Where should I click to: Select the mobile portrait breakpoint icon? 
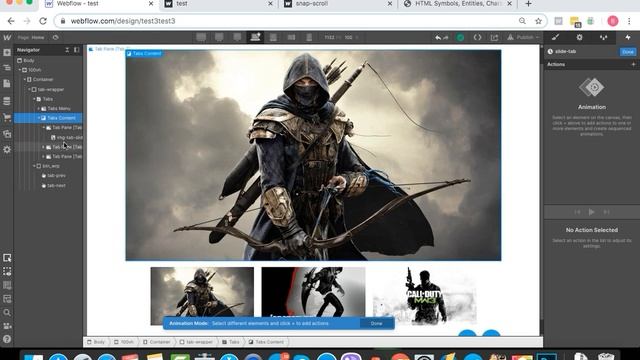coord(309,37)
